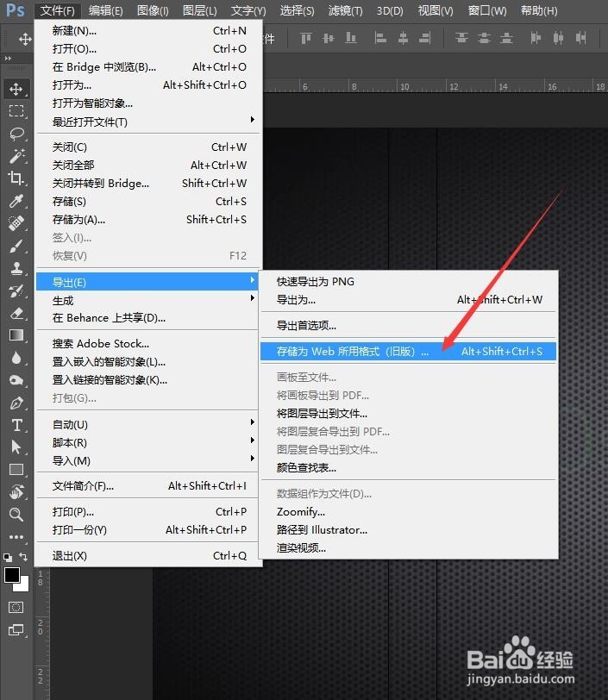The image size is (608, 700).
Task: Align vertical centers in options bar
Action: coord(329,39)
